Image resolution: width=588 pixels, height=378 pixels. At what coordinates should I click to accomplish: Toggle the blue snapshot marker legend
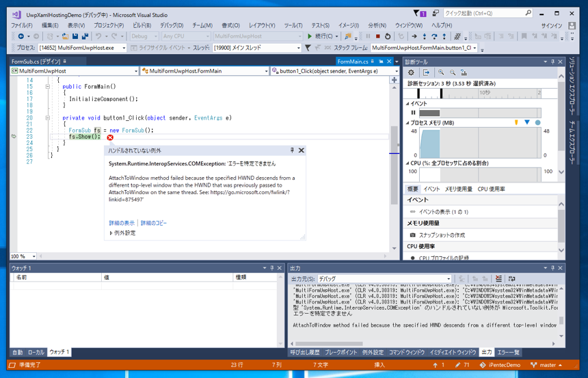(x=527, y=122)
